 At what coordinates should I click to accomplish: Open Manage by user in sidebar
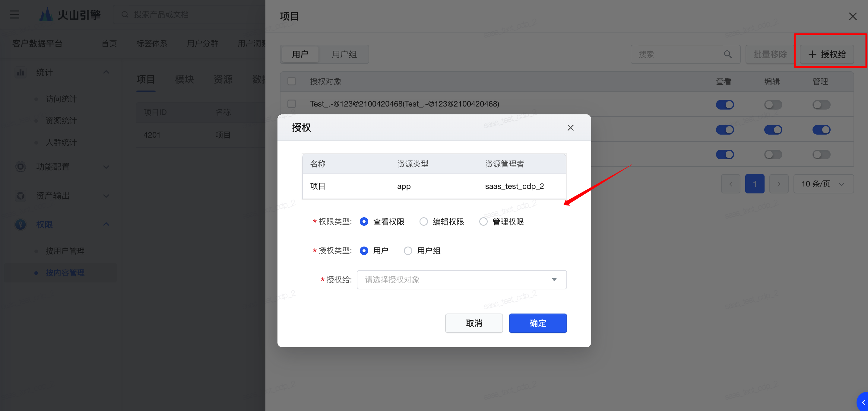(x=65, y=251)
